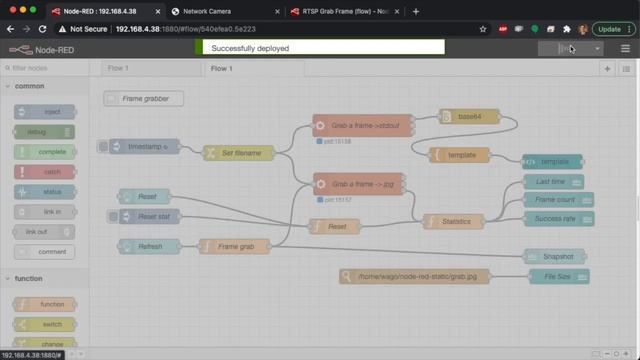Select the Statistics function node
This screenshot has height=360, width=640.
click(453, 222)
